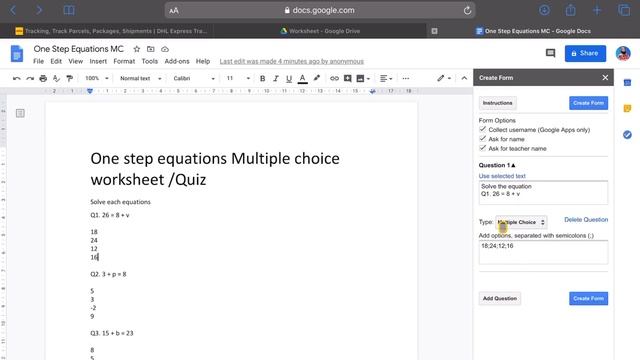Open insert image dropdown

[363, 78]
